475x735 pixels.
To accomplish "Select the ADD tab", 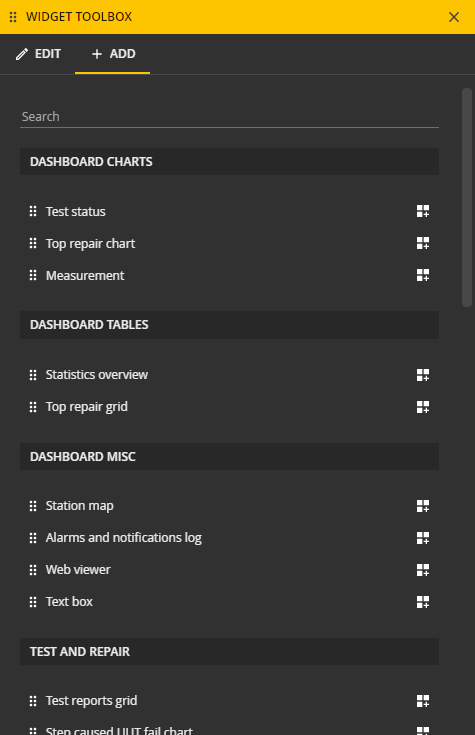I will tap(113, 54).
